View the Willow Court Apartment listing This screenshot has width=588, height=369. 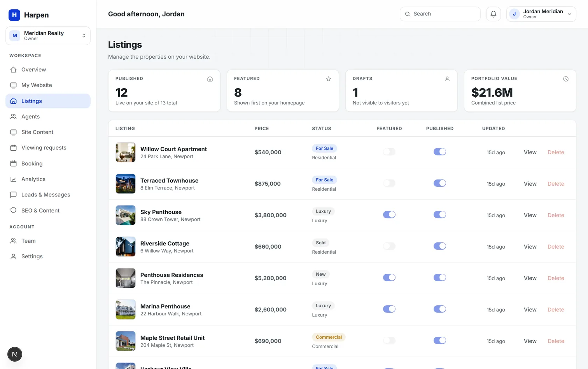[x=530, y=152]
